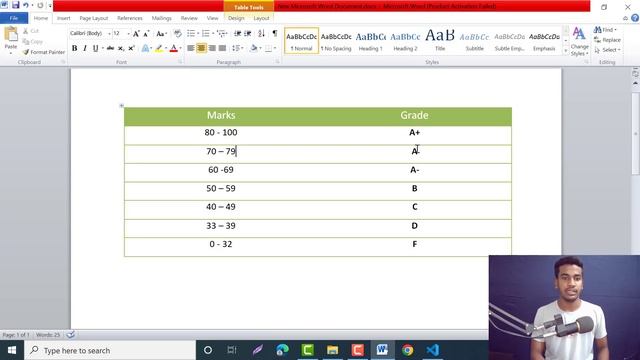Click the proofing check icon in status bar

pos(71,335)
